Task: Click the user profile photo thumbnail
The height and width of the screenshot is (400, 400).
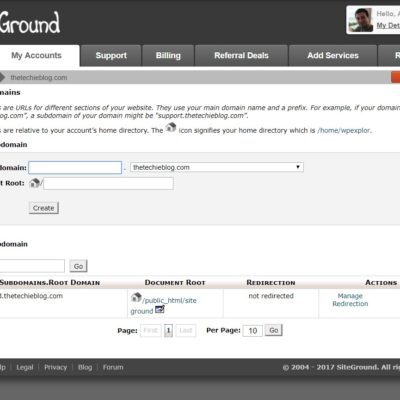Action: point(361,20)
